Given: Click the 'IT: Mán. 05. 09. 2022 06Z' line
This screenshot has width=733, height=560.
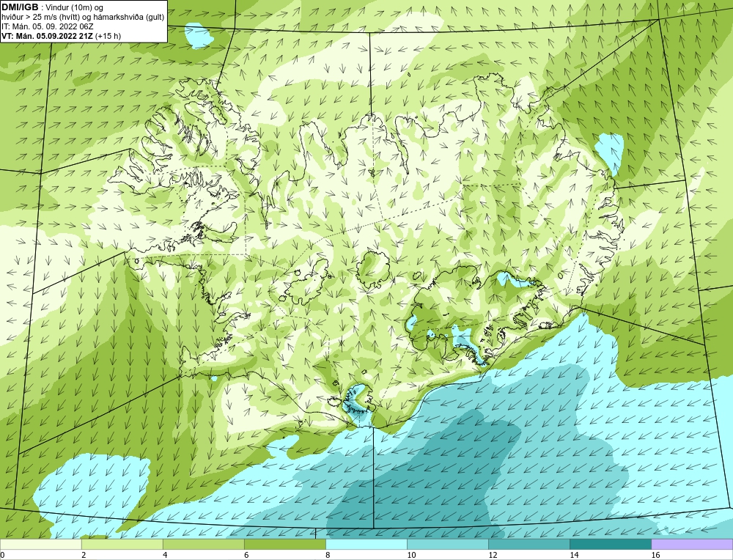Looking at the screenshot, I should (x=47, y=26).
